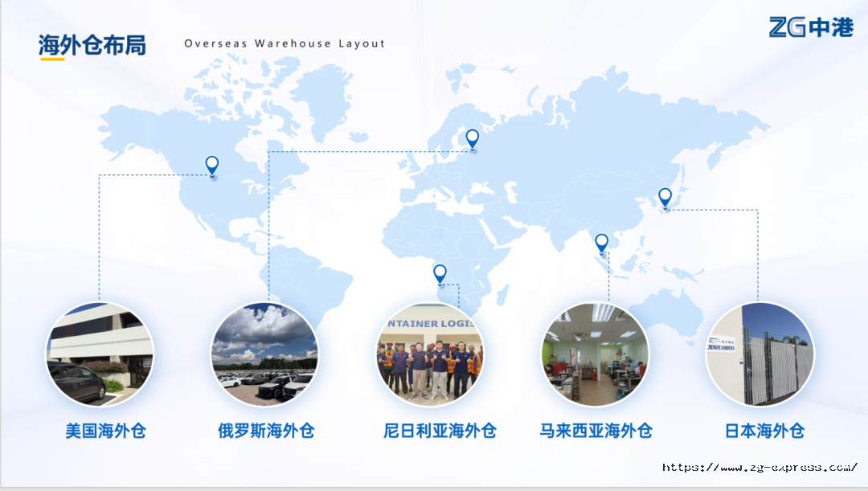The height and width of the screenshot is (491, 868).
Task: Click the 俄罗斯海外仓 label
Action: [x=266, y=431]
